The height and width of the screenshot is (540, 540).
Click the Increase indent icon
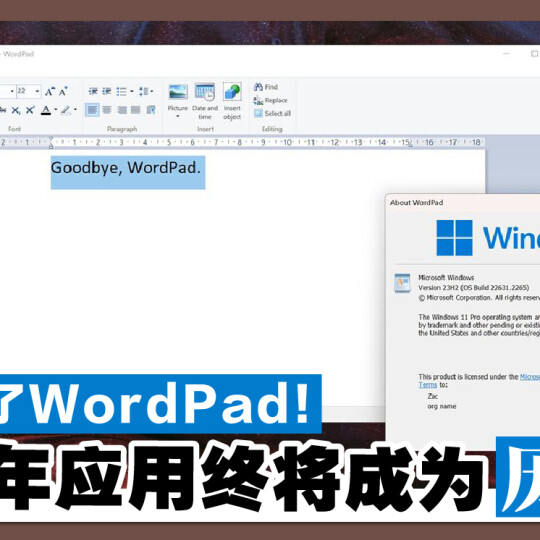[x=107, y=91]
